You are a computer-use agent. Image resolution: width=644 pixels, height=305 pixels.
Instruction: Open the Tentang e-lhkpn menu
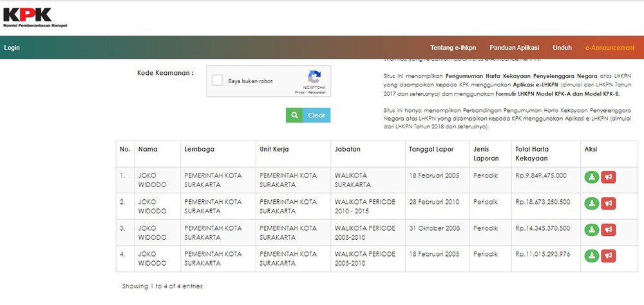(454, 48)
